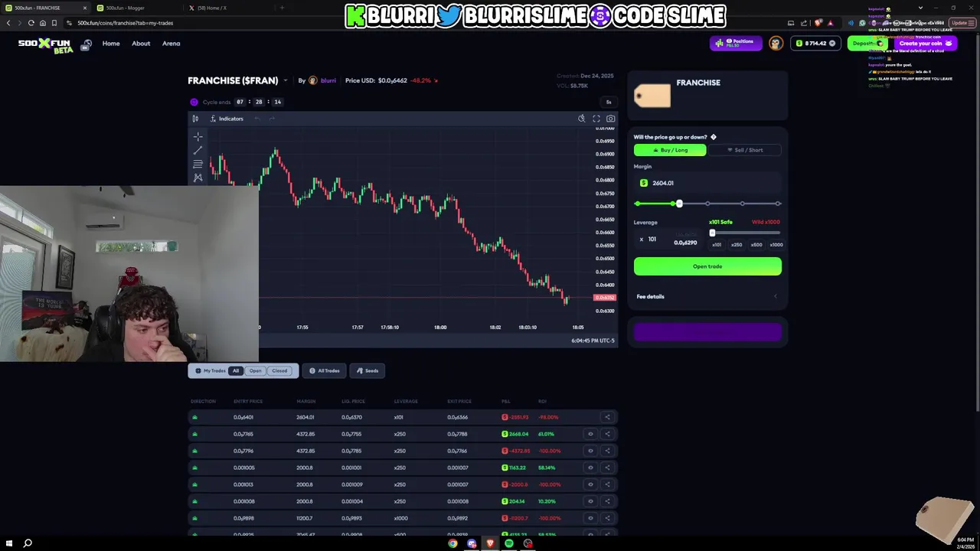Filter my trades by Closed

click(279, 370)
